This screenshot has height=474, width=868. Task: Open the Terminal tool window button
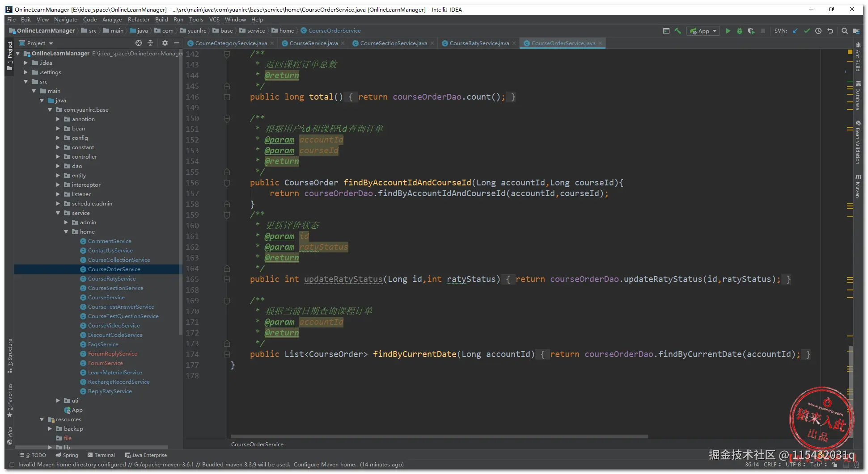point(102,455)
